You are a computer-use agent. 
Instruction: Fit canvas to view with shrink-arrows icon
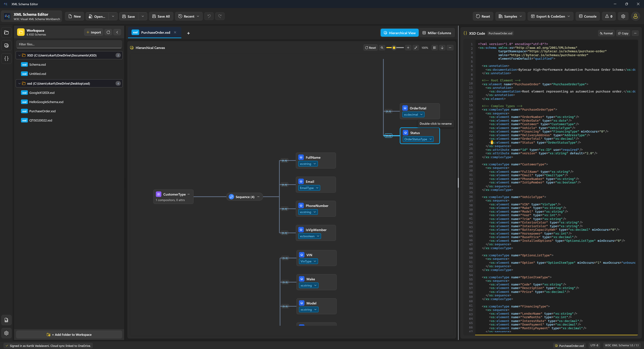pos(416,48)
